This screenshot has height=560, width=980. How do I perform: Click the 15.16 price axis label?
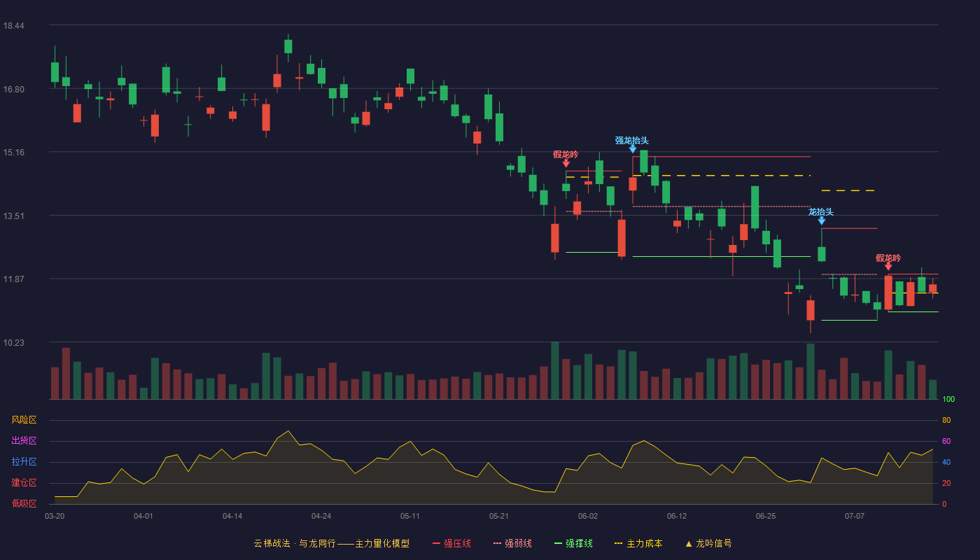point(13,153)
